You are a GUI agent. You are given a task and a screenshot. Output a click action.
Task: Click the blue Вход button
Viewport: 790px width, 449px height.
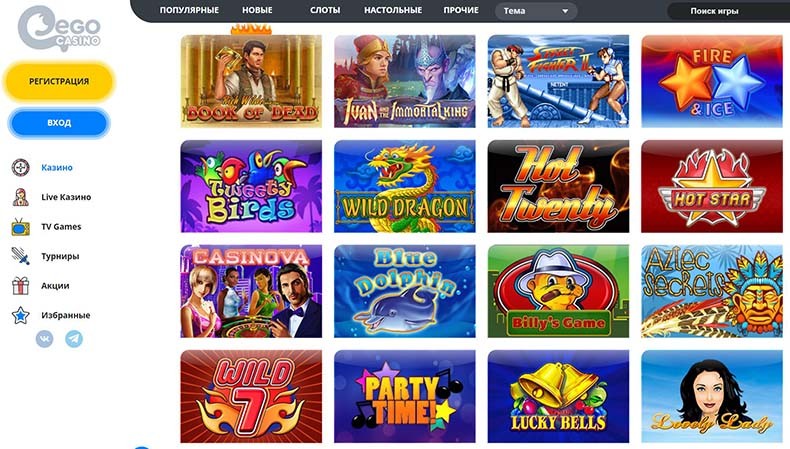coord(59,123)
